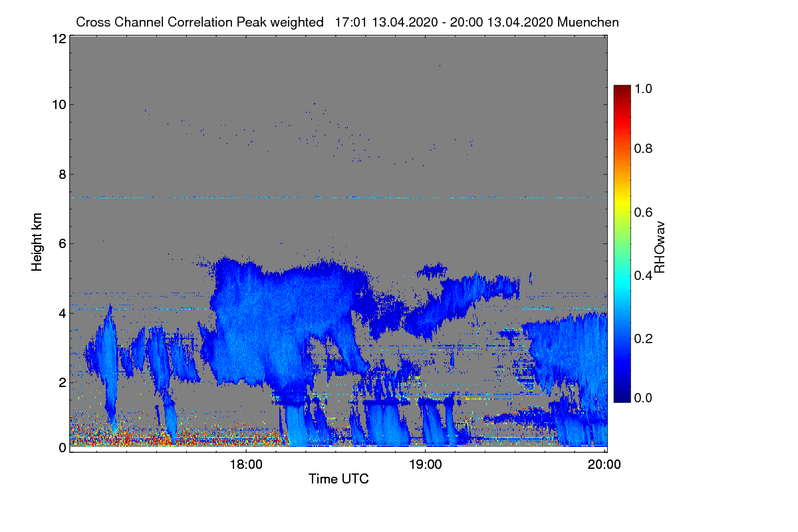Click the height tick label 4
The width and height of the screenshot is (798, 532).
coord(62,313)
